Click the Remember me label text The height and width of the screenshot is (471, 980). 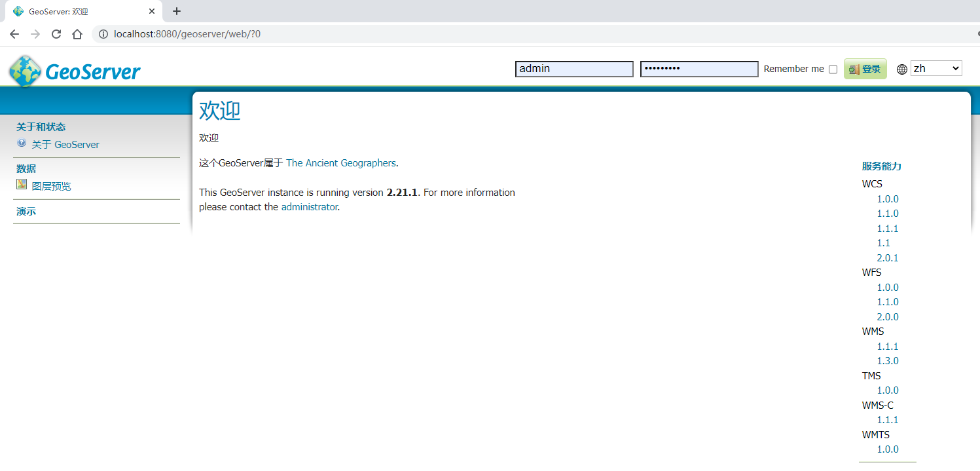(794, 69)
